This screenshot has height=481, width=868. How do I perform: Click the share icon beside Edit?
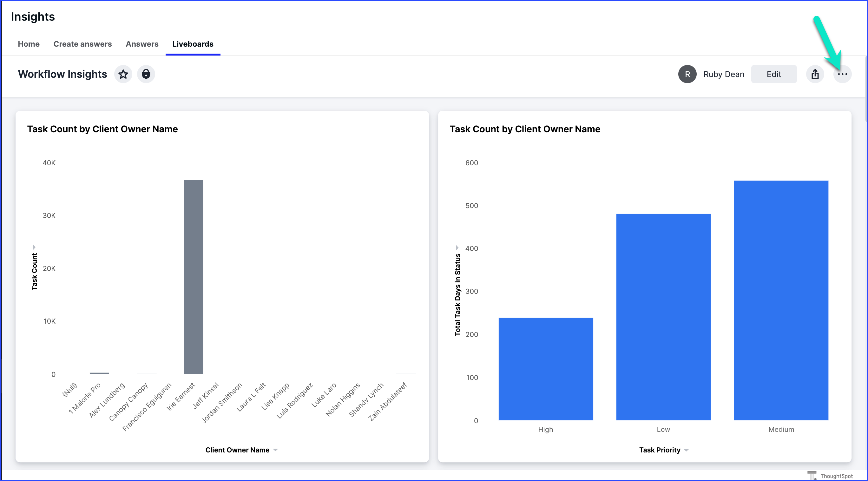(x=815, y=74)
